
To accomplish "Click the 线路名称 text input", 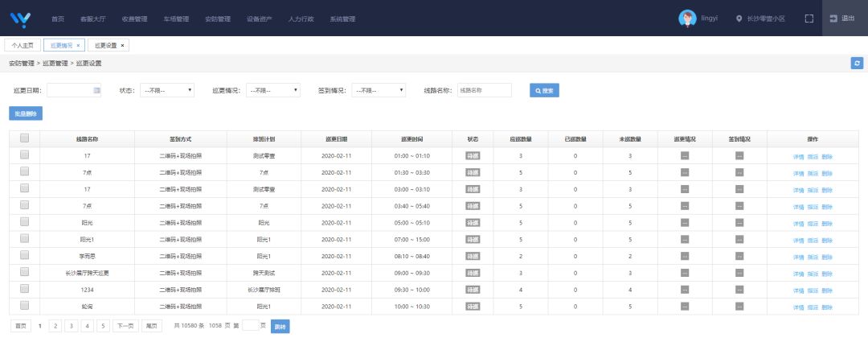I will [x=485, y=90].
